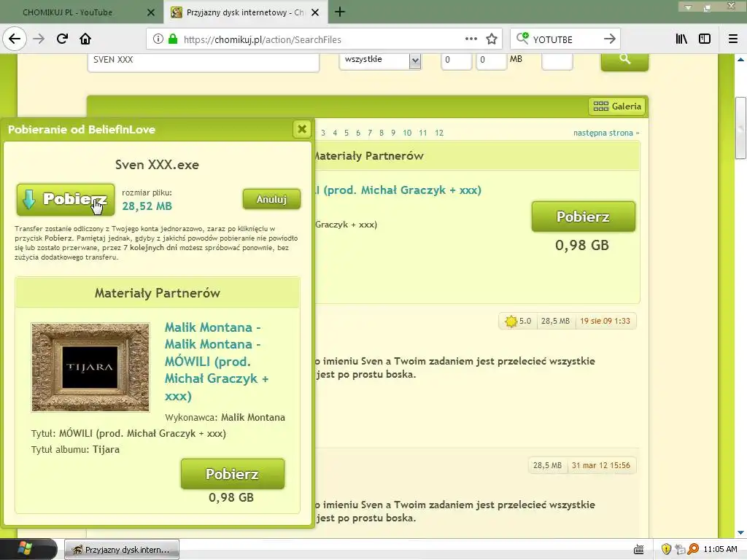Viewport: 747px width, 560px height.
Task: Go to results page 4
Action: (x=335, y=133)
